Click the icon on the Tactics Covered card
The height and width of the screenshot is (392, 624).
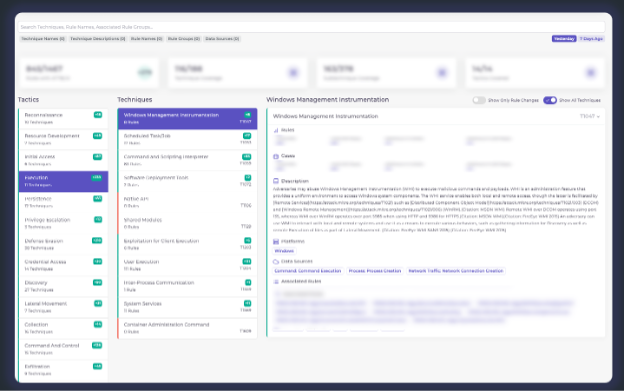pos(591,72)
